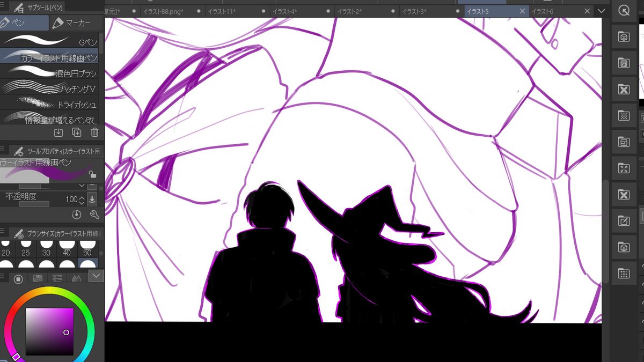
Task: Choose the 混色円ブラシ brush
Action: tap(49, 71)
